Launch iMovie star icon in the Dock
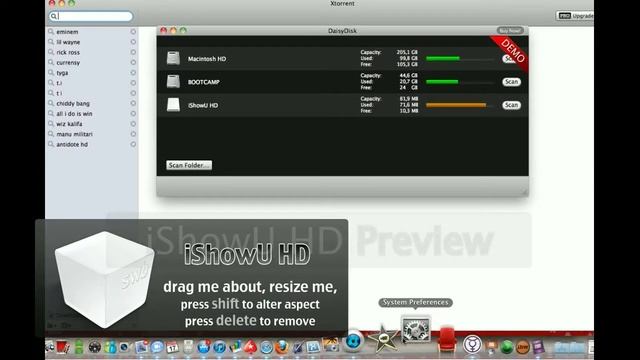 [x=383, y=338]
